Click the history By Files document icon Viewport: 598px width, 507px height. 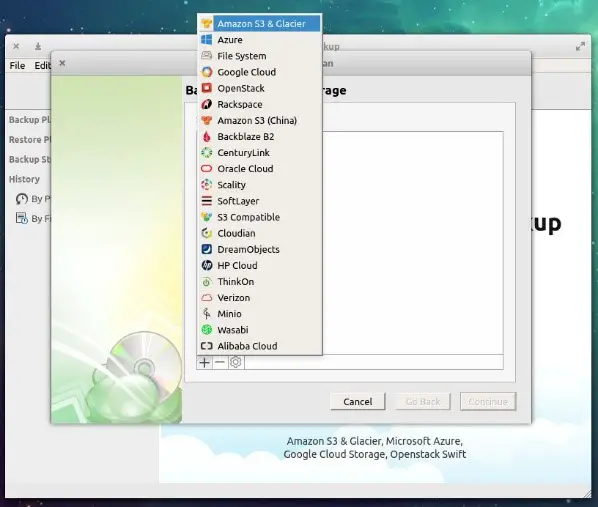pos(22,218)
